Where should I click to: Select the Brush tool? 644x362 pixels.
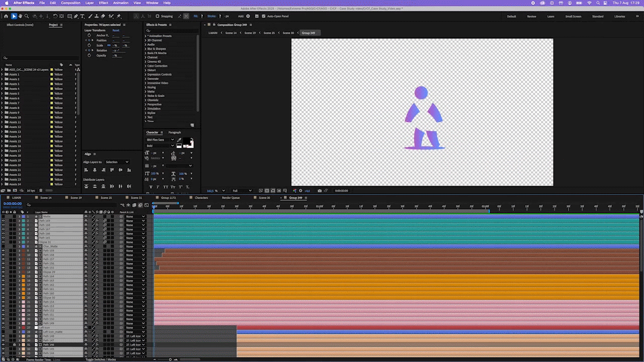[91, 16]
